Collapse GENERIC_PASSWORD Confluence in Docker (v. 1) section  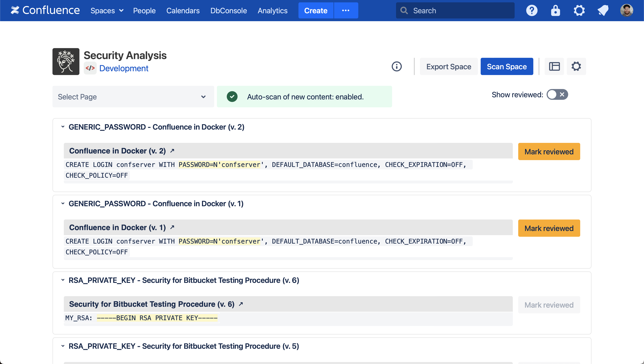tap(63, 204)
